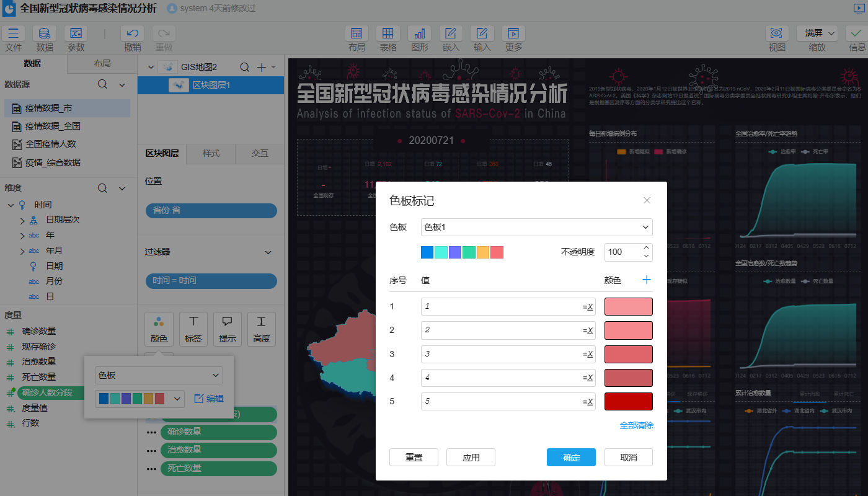Open the 图形 chart toolbar icon
This screenshot has height=496, width=868.
(x=420, y=33)
